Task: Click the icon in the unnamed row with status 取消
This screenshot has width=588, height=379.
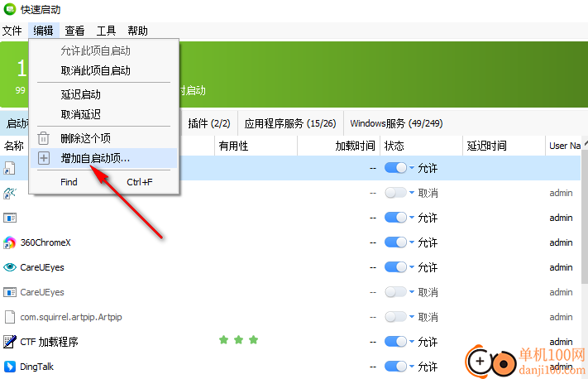Action: [x=10, y=193]
